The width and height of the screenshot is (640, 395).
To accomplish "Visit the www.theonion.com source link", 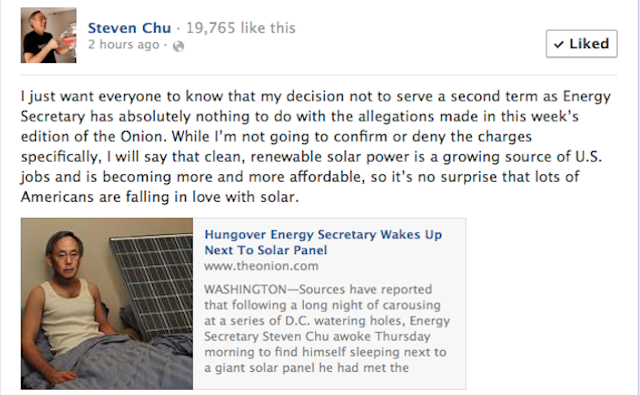I will pyautogui.click(x=261, y=266).
